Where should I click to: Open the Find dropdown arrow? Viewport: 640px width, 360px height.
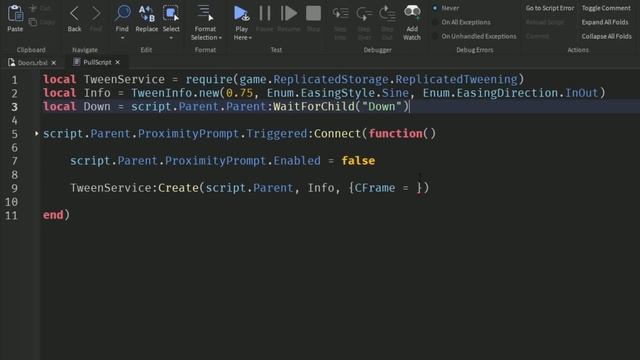[122, 38]
